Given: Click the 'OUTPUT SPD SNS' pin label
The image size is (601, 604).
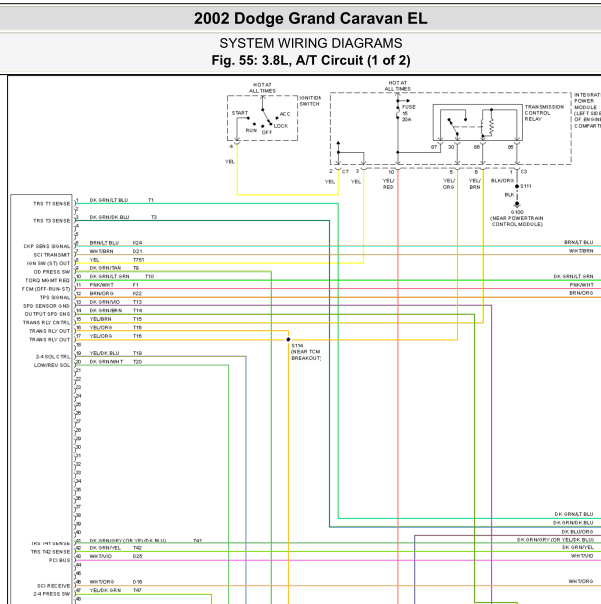Looking at the screenshot, I should (x=47, y=314).
